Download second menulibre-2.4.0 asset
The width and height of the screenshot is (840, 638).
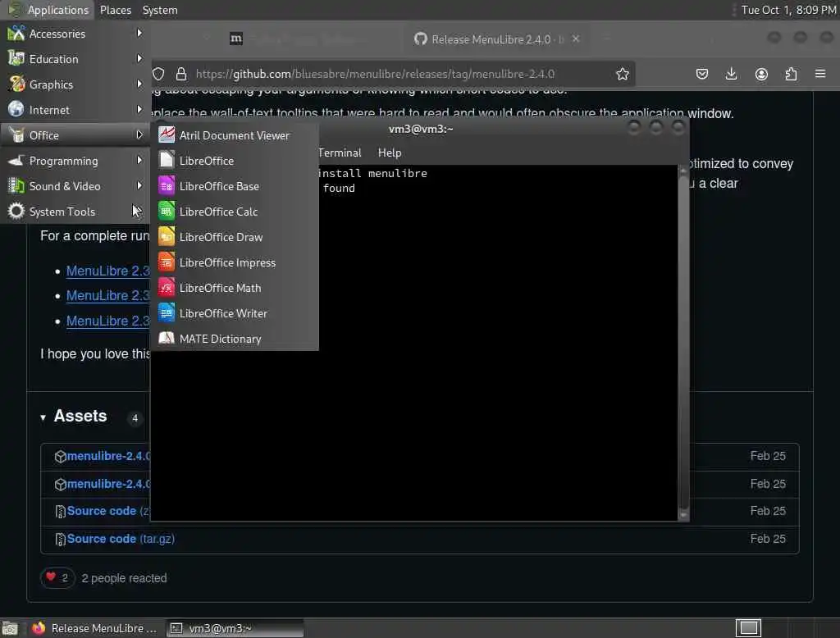(x=109, y=484)
